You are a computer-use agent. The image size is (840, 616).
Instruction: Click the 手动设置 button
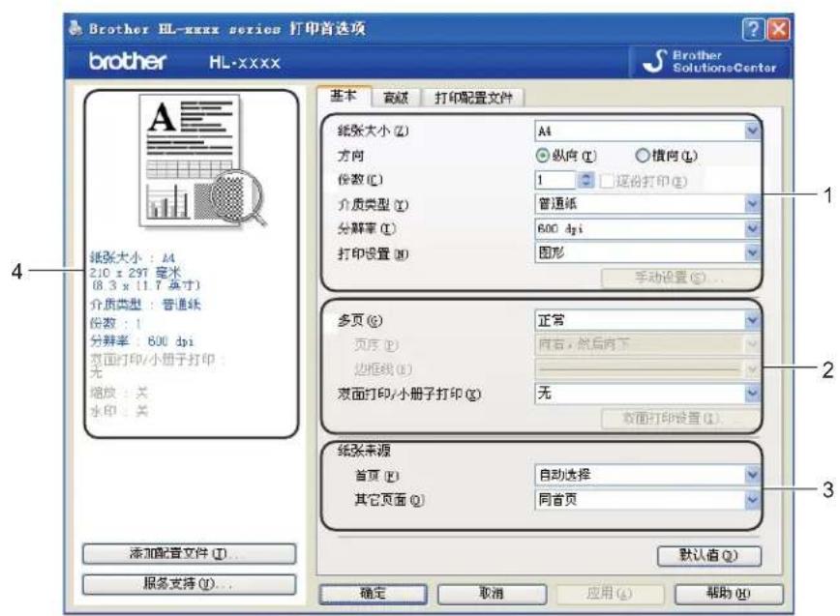pyautogui.click(x=679, y=278)
